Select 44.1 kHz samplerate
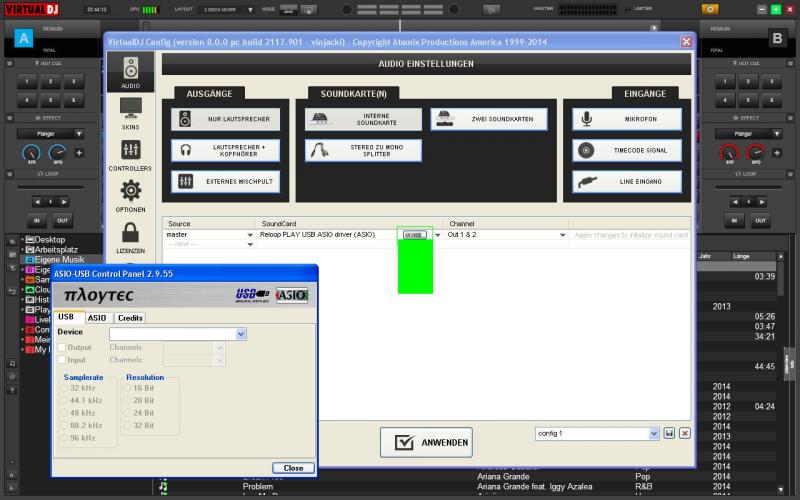 pos(64,401)
